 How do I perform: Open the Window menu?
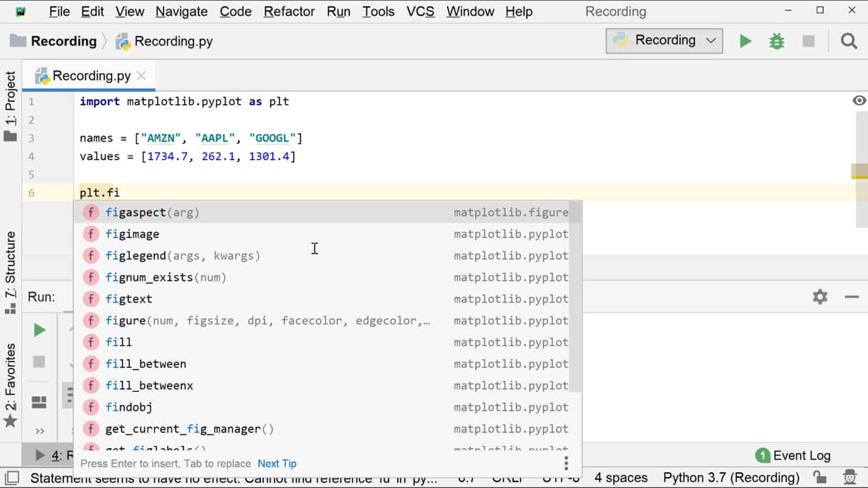coord(470,12)
